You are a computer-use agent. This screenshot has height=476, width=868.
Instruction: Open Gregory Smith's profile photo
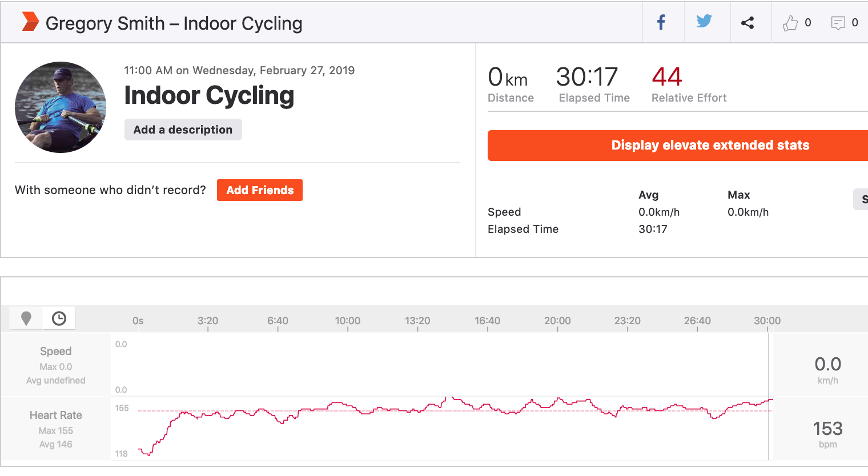(61, 107)
